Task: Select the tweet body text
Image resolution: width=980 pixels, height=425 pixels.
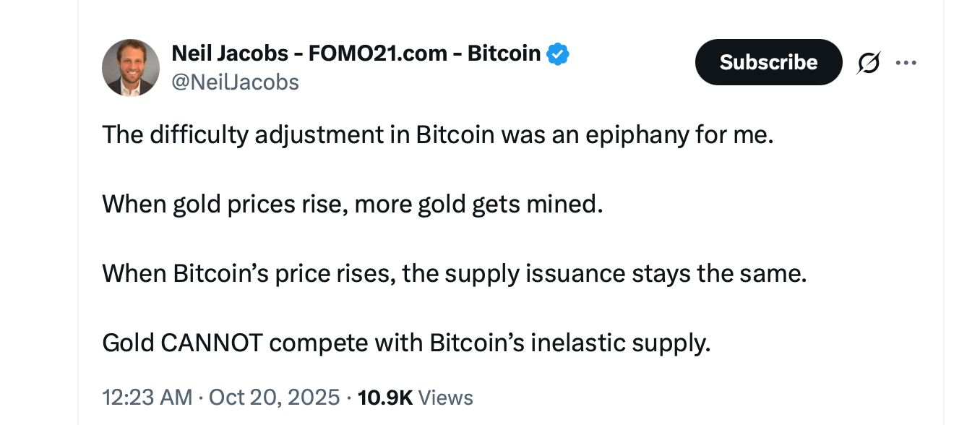Action: pyautogui.click(x=437, y=134)
